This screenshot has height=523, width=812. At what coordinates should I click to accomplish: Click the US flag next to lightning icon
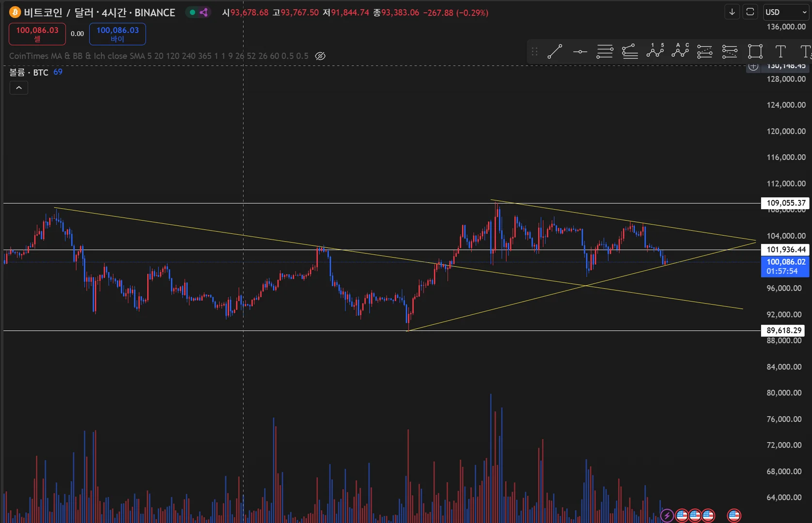[682, 515]
